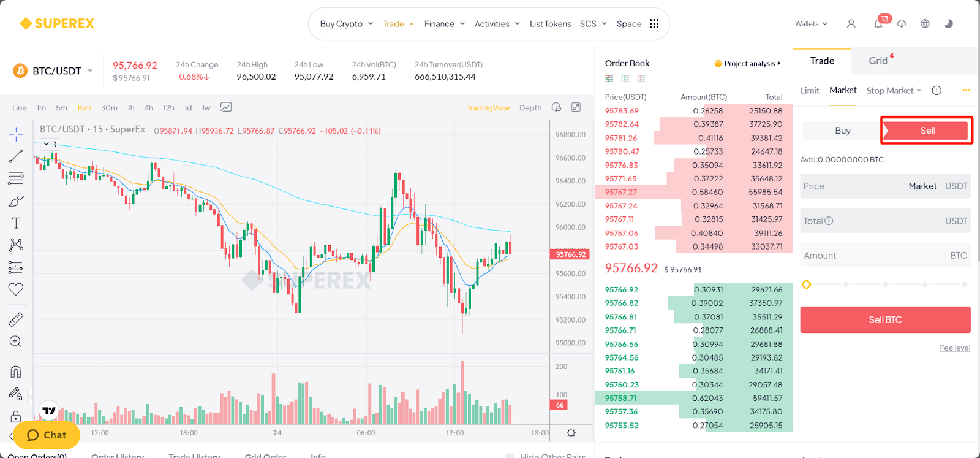Select the forecast position tool
The width and height of the screenshot is (980, 458).
pos(16,267)
